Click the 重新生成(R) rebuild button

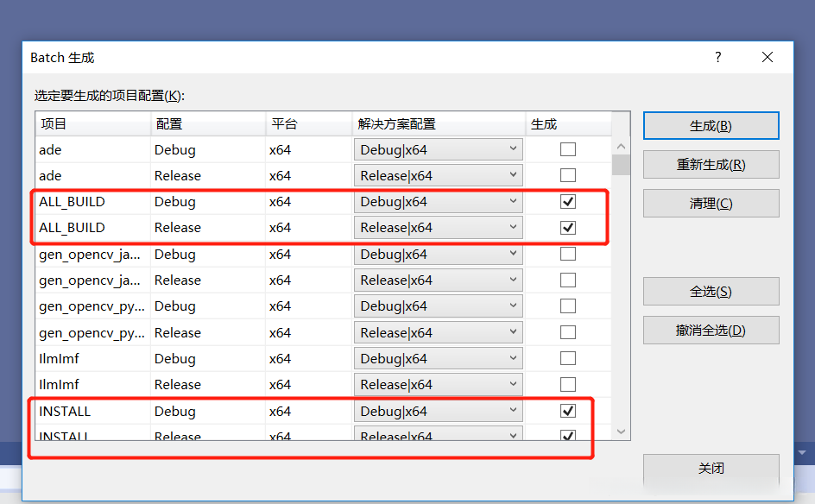[711, 164]
